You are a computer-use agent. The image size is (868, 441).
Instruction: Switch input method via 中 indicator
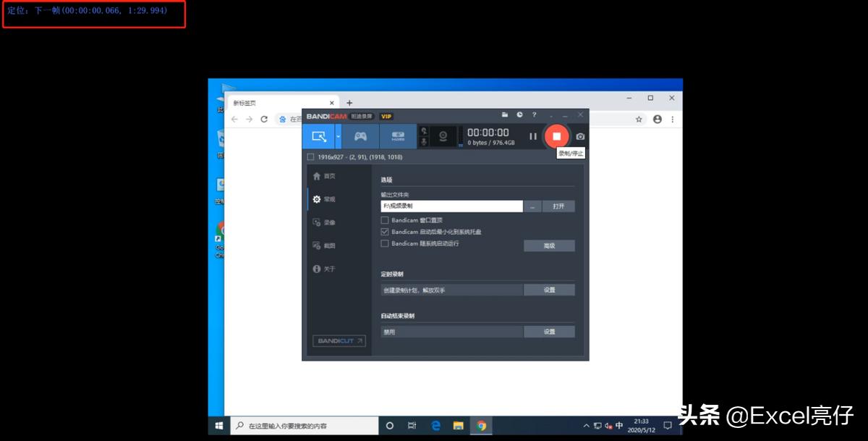tap(619, 425)
